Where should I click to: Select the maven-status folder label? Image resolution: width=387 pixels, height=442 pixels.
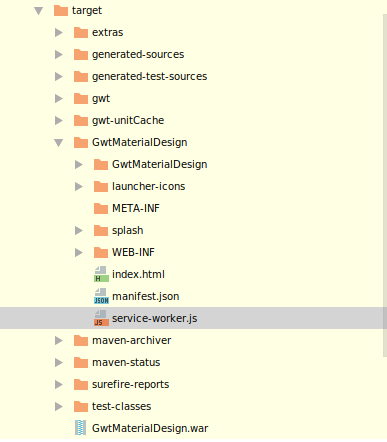pyautogui.click(x=126, y=362)
